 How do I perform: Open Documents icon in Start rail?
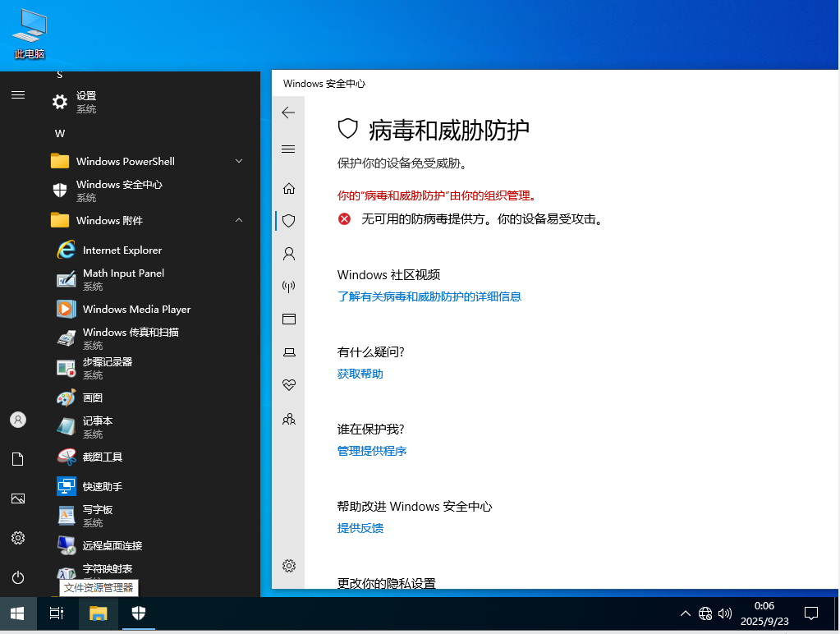[18, 459]
